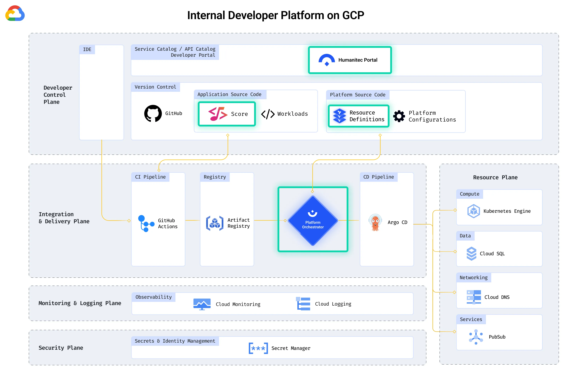Click the Resource Plane heading

pyautogui.click(x=495, y=177)
